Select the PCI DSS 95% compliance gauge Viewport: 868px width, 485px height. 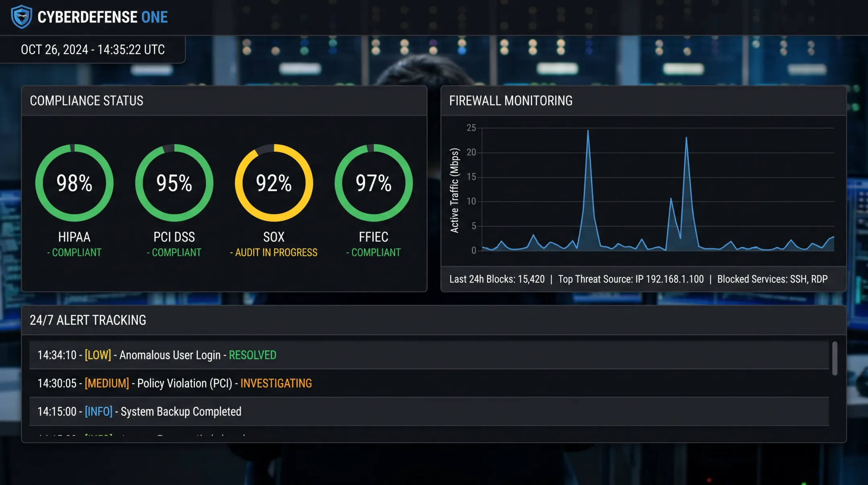[174, 183]
